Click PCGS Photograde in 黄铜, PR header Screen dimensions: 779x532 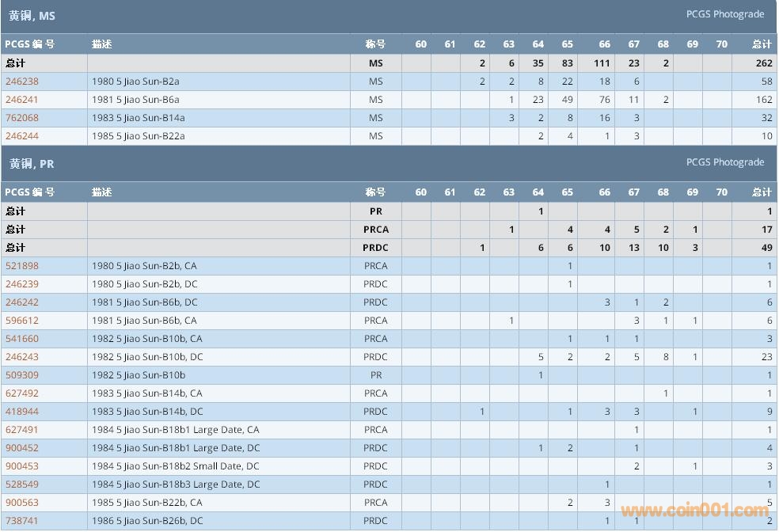pos(724,162)
